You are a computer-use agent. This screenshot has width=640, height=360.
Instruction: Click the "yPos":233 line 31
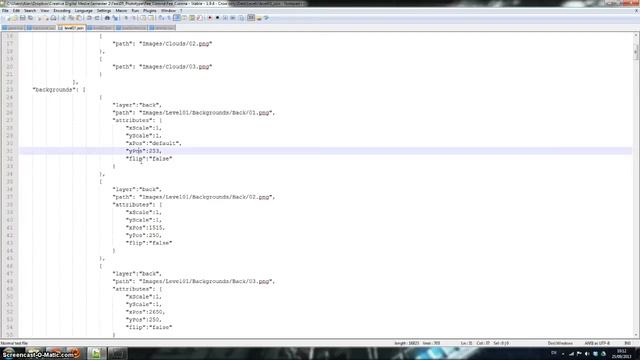point(144,151)
